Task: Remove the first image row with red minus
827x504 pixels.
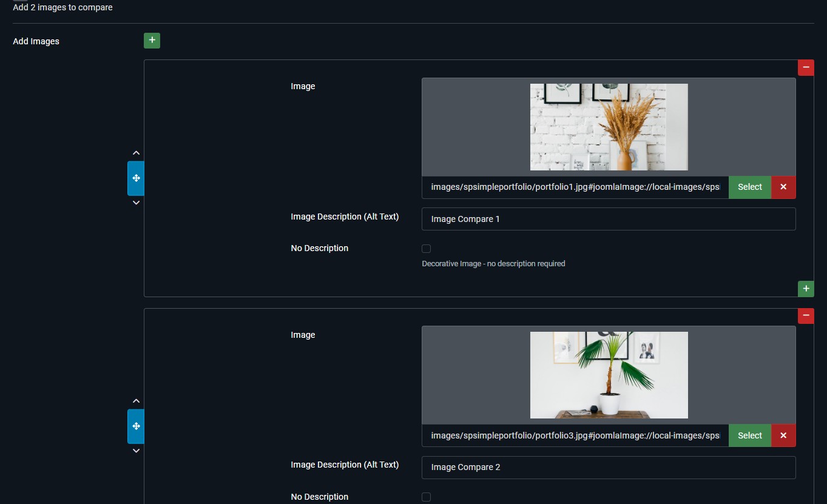Action: (806, 67)
